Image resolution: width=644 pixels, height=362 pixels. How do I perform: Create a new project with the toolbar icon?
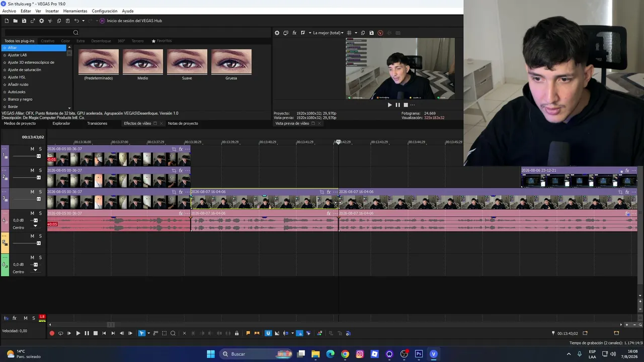tap(7, 21)
